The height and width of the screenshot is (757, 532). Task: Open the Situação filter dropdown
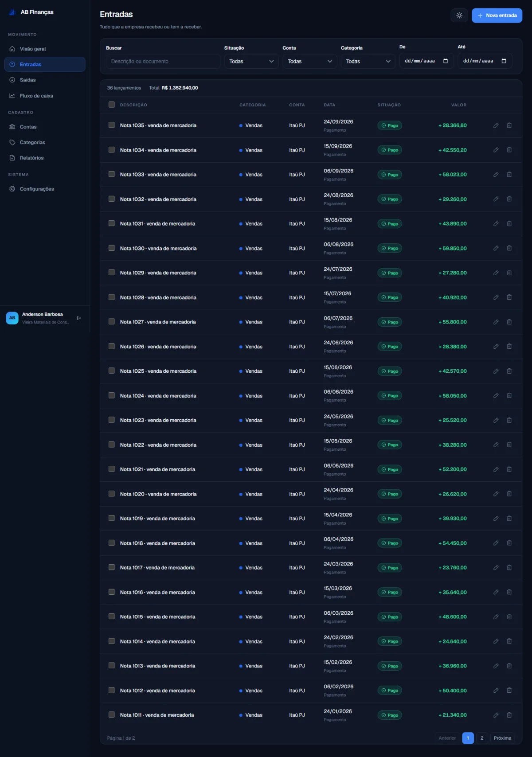point(251,61)
